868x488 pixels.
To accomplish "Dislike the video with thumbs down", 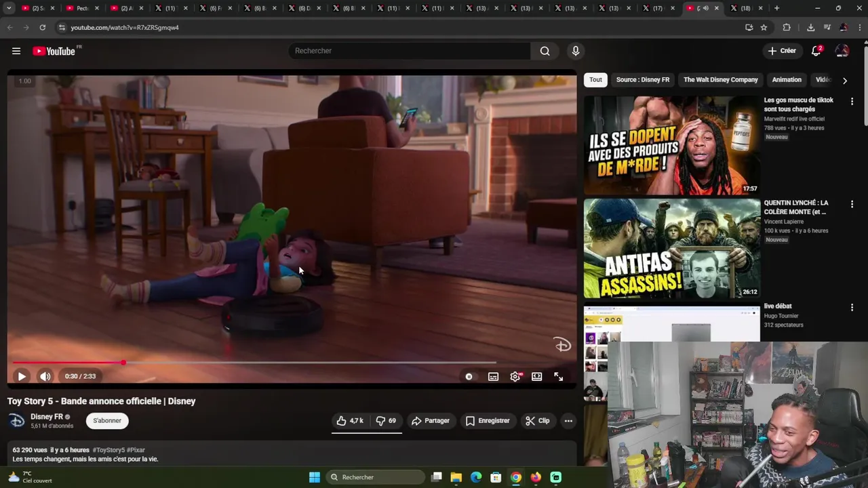I will click(386, 421).
